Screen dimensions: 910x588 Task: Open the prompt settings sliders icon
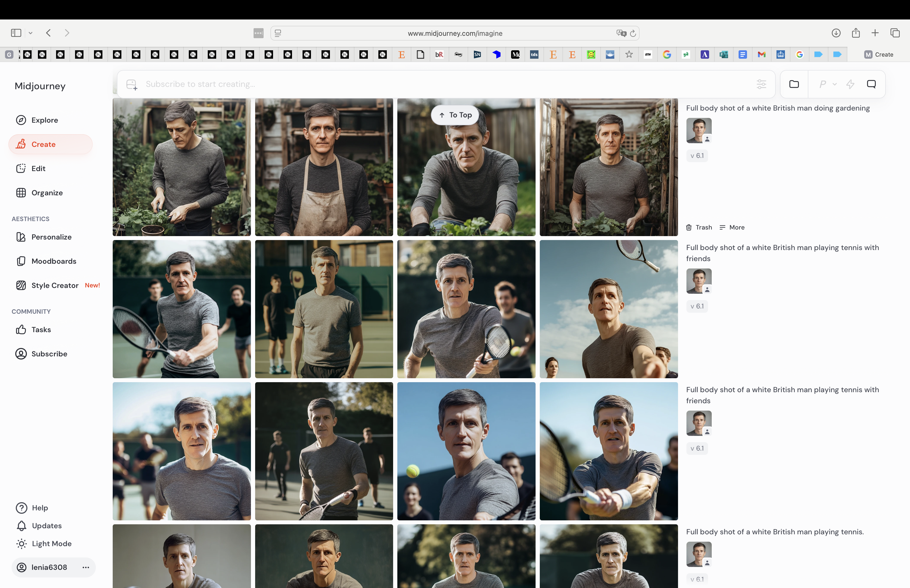(761, 84)
